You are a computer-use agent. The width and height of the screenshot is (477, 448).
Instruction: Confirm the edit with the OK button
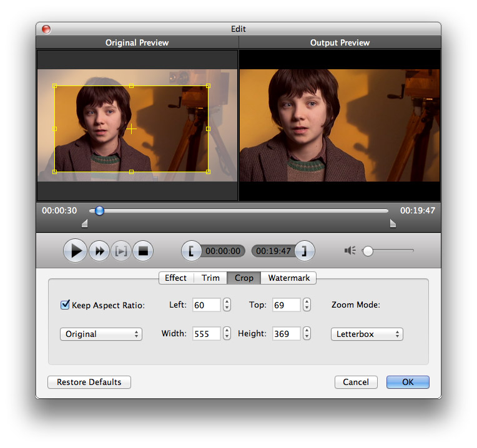(407, 382)
